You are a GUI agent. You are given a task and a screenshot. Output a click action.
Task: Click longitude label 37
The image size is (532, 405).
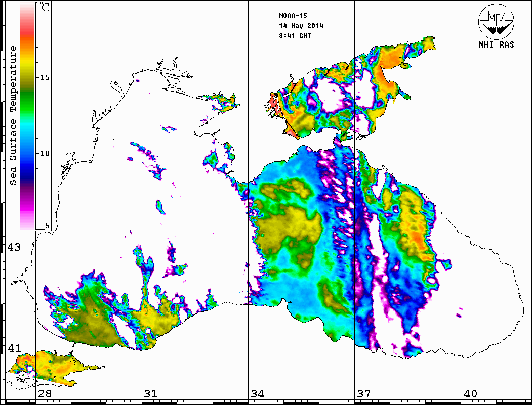pyautogui.click(x=364, y=393)
